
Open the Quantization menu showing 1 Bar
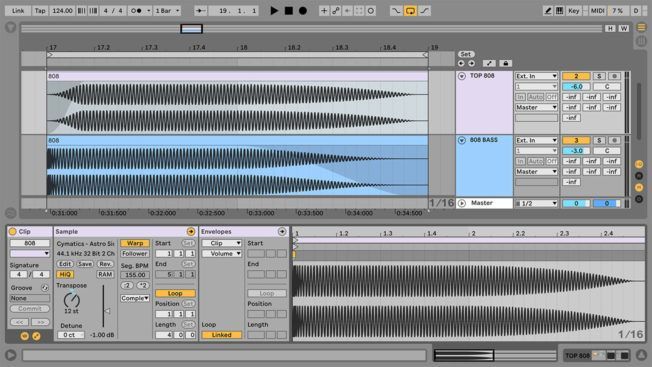coord(167,11)
